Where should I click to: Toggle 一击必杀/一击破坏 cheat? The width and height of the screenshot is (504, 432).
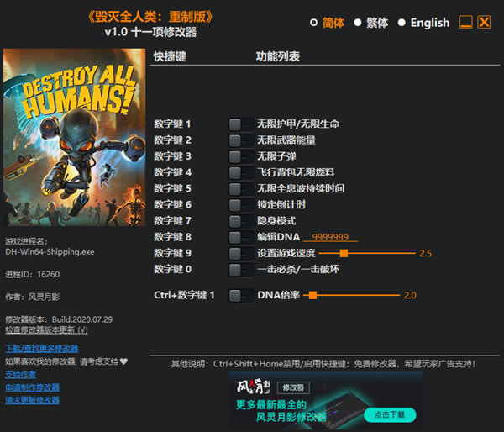point(240,269)
